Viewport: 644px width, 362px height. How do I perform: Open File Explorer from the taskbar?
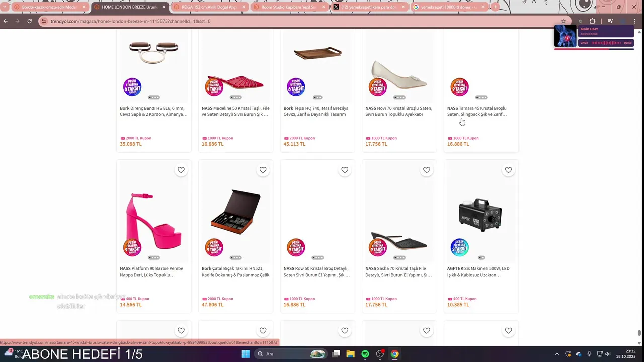351,354
